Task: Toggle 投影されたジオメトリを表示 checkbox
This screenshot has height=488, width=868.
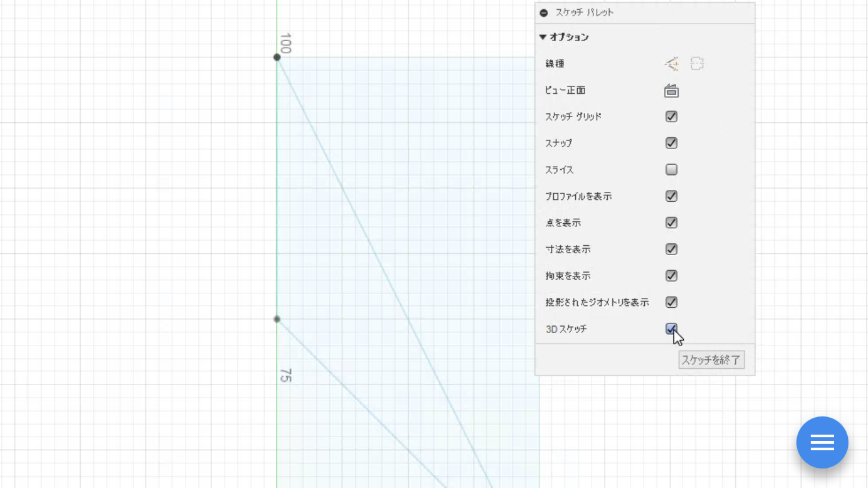Action: pyautogui.click(x=671, y=303)
